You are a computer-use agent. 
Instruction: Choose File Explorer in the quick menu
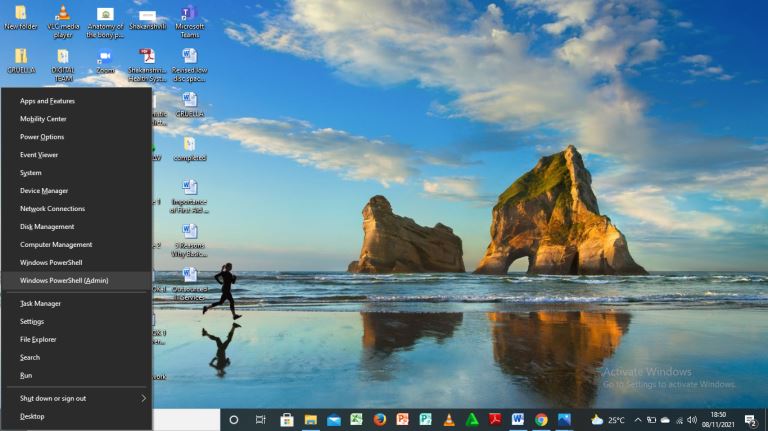click(76, 339)
